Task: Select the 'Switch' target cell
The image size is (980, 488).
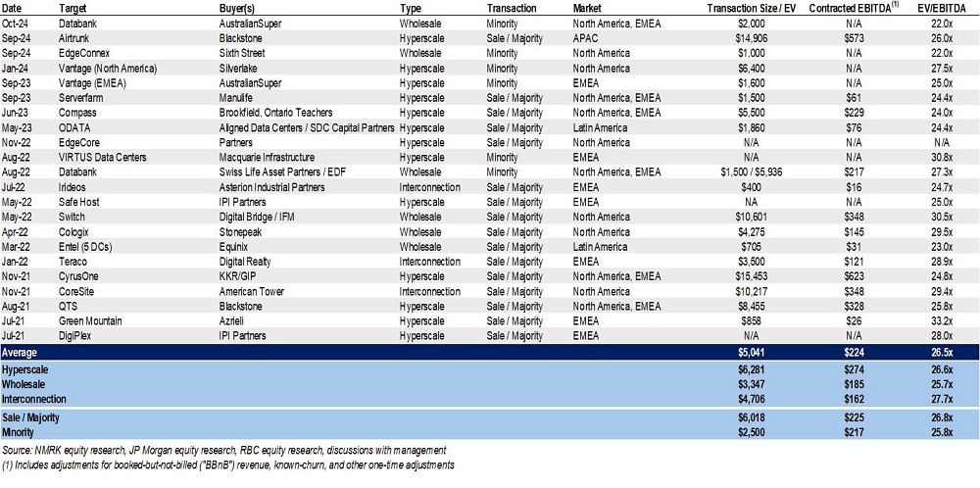Action: 72,217
